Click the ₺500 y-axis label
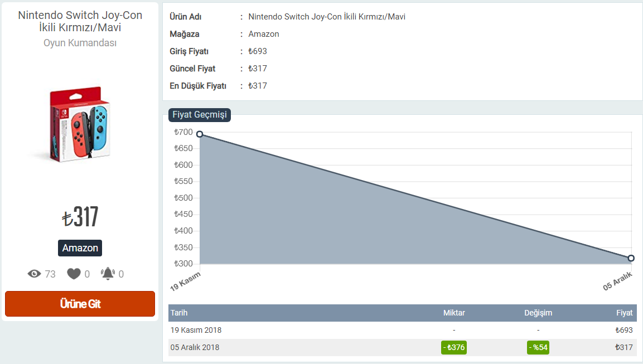The width and height of the screenshot is (643, 364). pyautogui.click(x=183, y=198)
